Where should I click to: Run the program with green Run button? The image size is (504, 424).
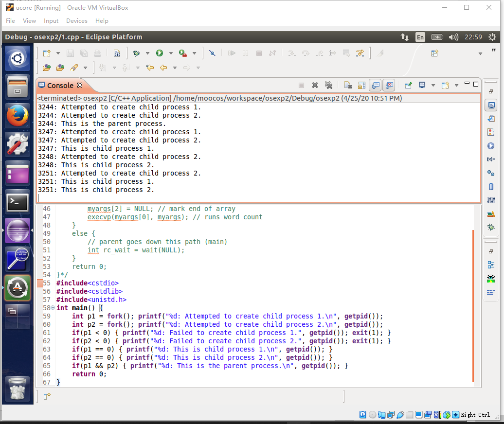[x=160, y=53]
